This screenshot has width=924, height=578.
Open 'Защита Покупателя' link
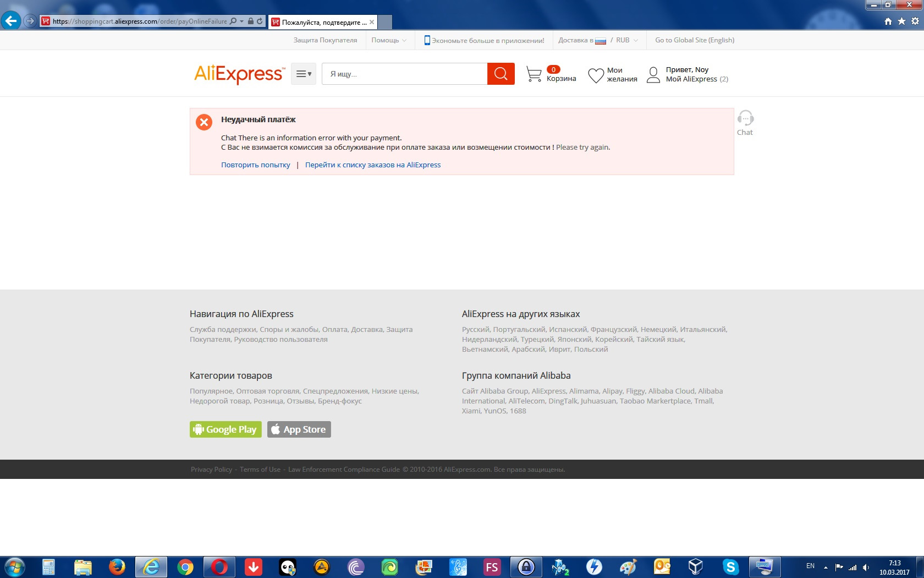(325, 40)
